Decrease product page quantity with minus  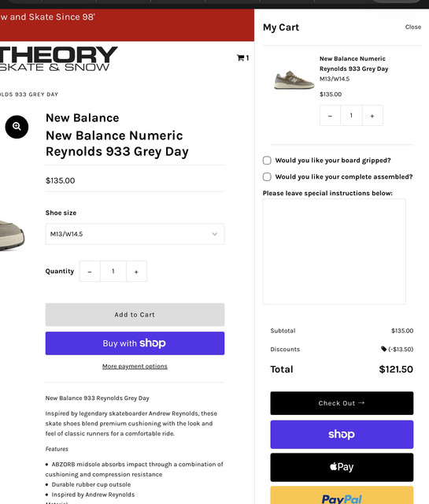[x=90, y=272]
